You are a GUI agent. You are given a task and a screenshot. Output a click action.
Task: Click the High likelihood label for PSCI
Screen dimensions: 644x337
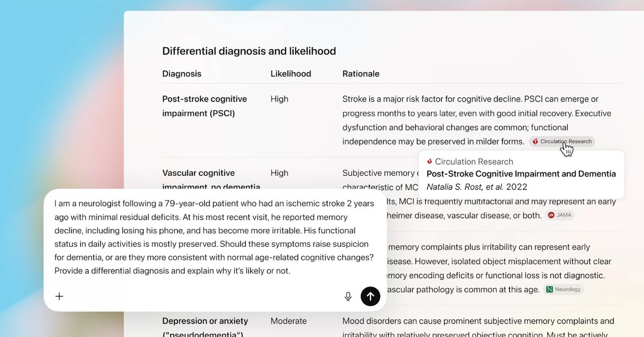tap(279, 99)
